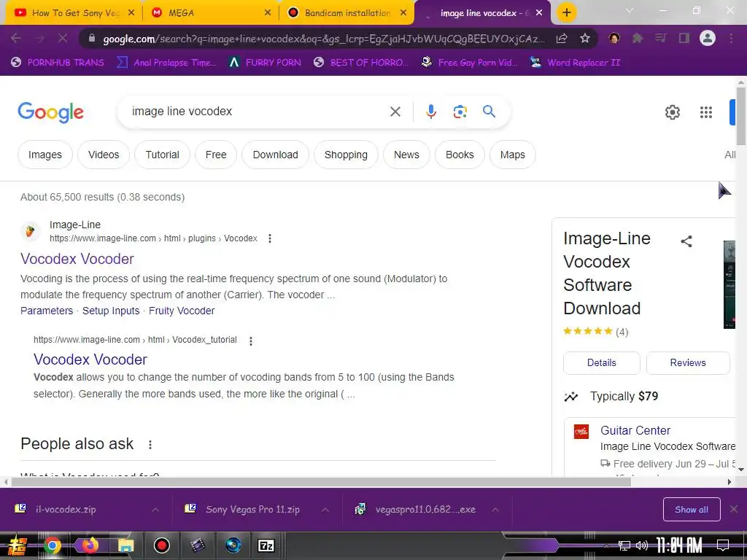
Task: Filter results by Images
Action: pos(44,155)
